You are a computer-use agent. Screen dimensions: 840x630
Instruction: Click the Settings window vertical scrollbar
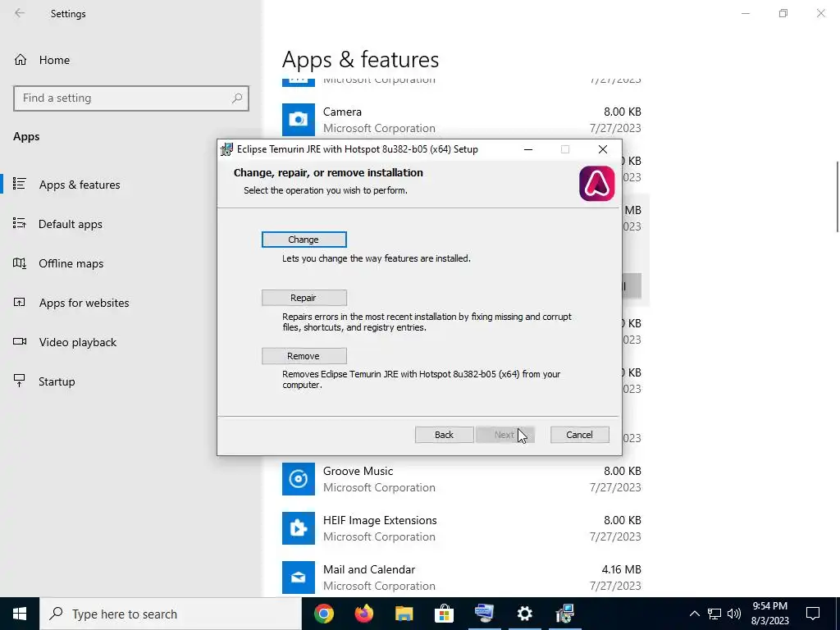coord(838,197)
